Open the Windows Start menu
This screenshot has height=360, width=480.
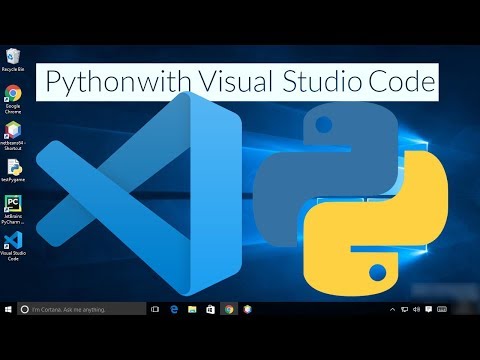8,309
